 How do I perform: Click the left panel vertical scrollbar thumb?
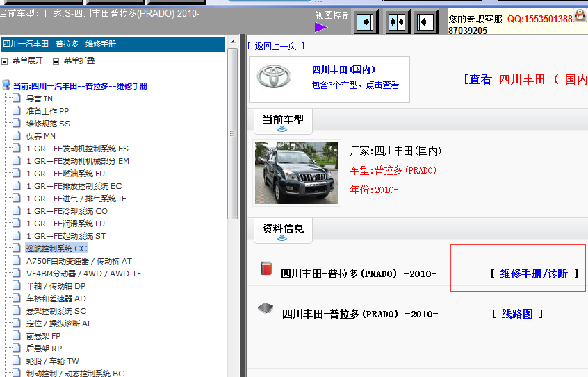coord(233,133)
